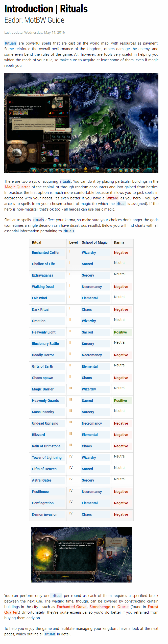Open the Magic Barrier ritual

coord(43,389)
